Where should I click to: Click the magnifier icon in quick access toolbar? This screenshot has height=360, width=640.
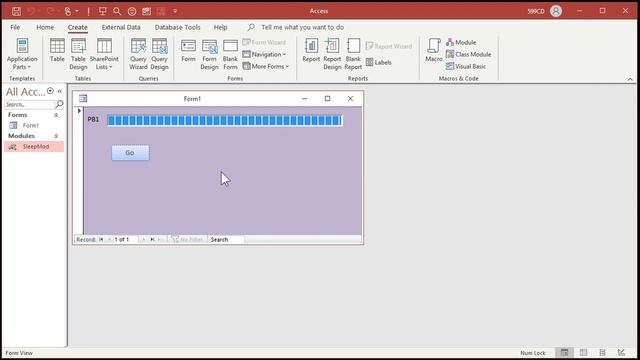(x=117, y=11)
